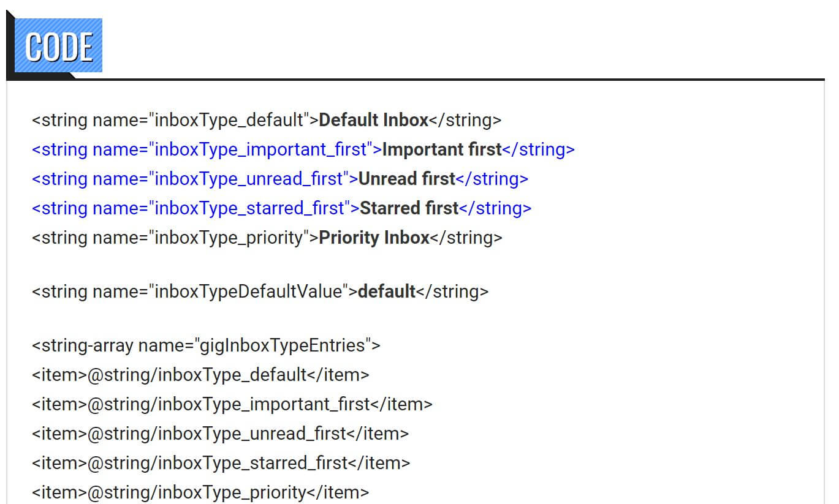Click blue opening tag name="inboxType_important_first"

(x=207, y=149)
